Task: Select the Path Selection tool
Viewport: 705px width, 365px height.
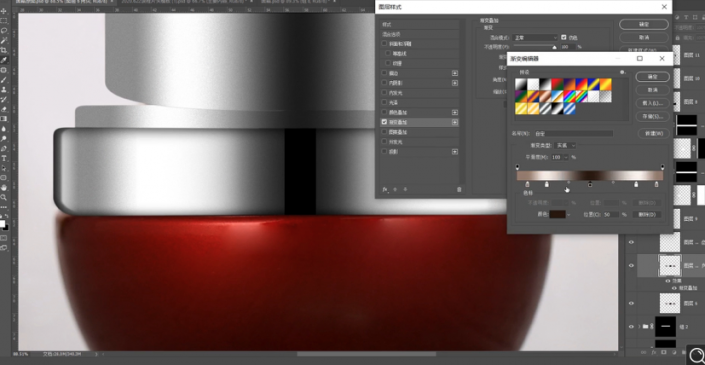Action: coord(4,168)
